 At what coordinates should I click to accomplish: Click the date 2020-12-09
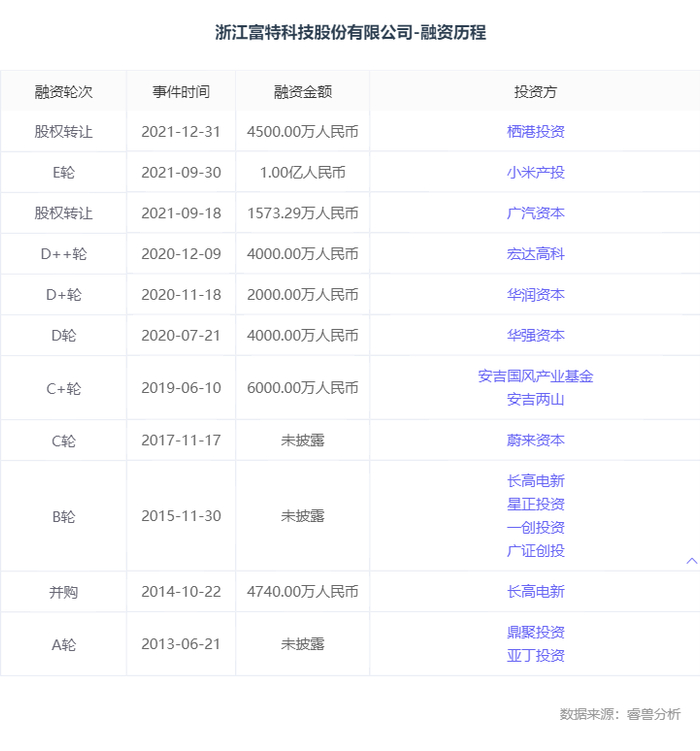point(181,254)
